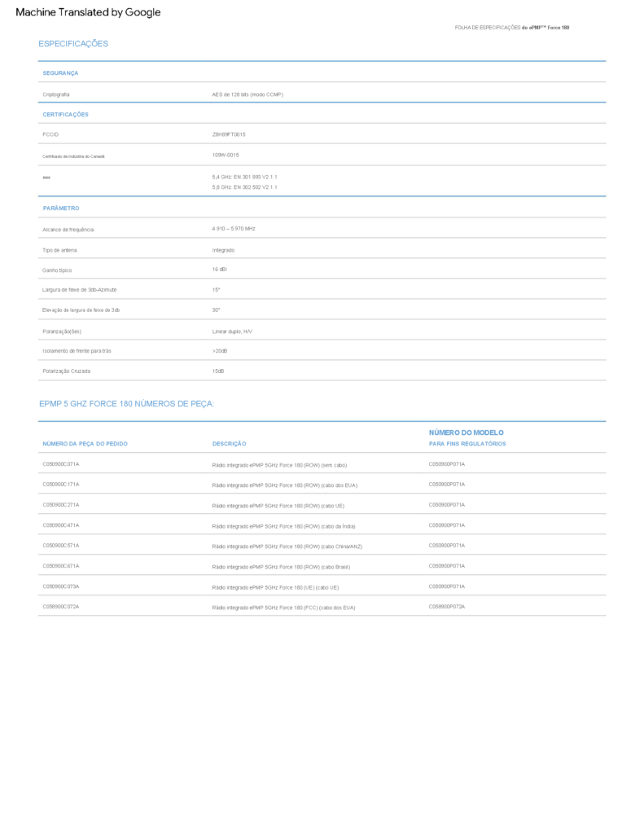Click the CERTIFICAÇÕES section header

(65, 115)
